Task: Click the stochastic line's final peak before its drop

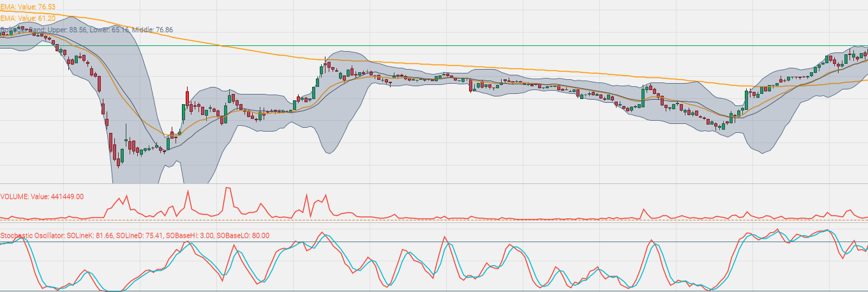Action: click(x=827, y=230)
